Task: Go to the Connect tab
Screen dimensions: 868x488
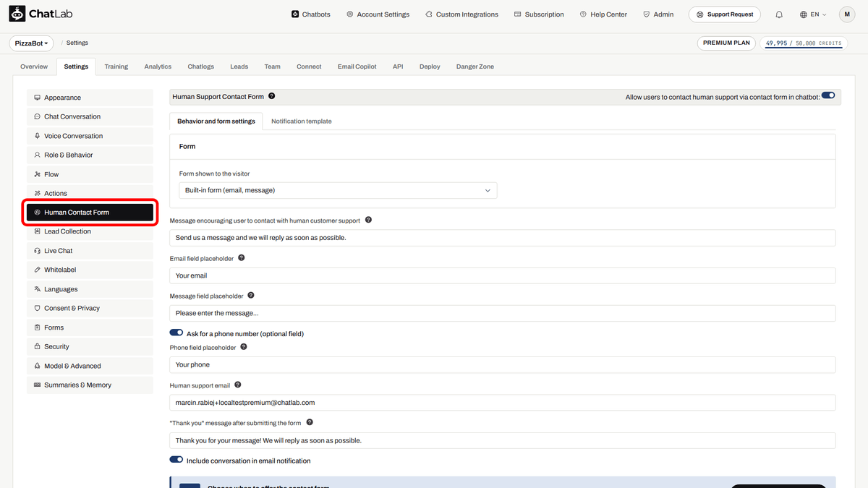Action: [x=309, y=67]
